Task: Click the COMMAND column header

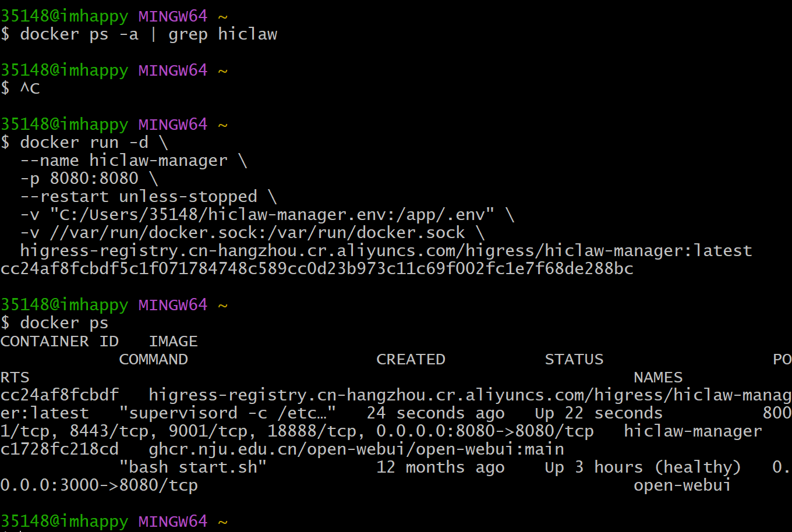Action: pos(153,359)
